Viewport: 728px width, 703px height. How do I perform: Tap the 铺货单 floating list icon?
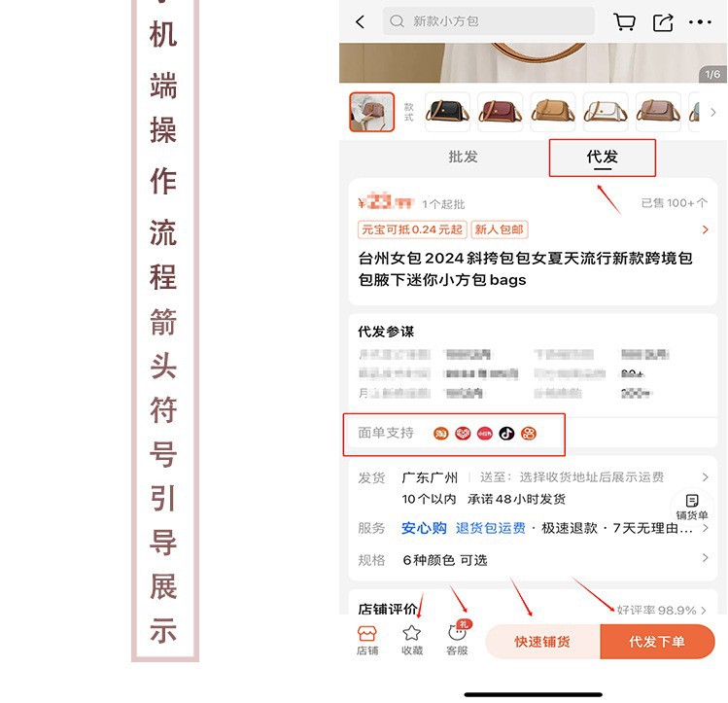click(x=692, y=507)
